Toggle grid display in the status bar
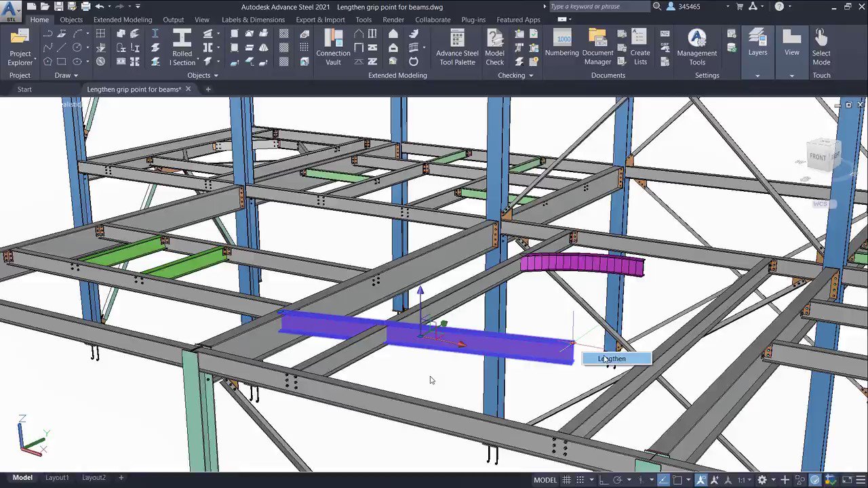Image resolution: width=868 pixels, height=488 pixels. coord(567,479)
